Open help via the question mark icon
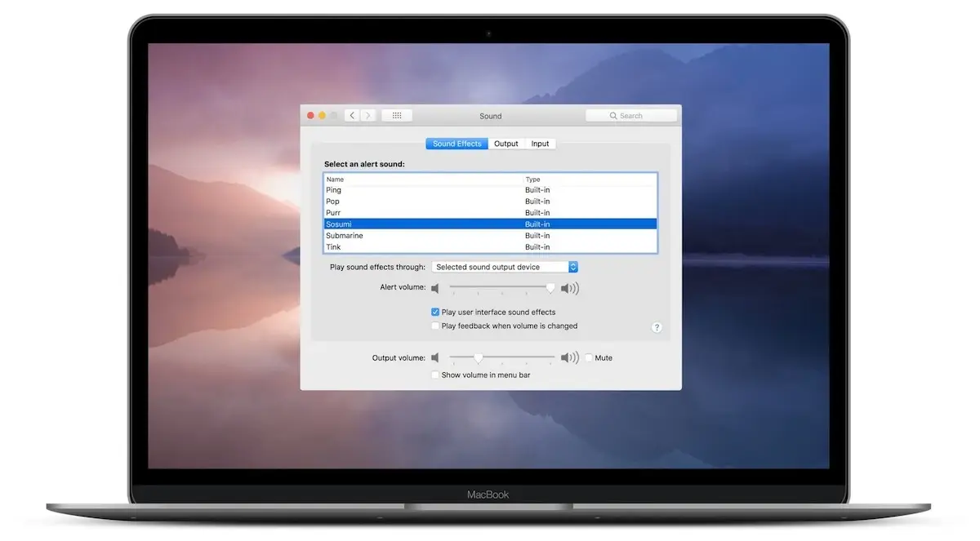Viewport: 980px width, 541px height. click(657, 326)
